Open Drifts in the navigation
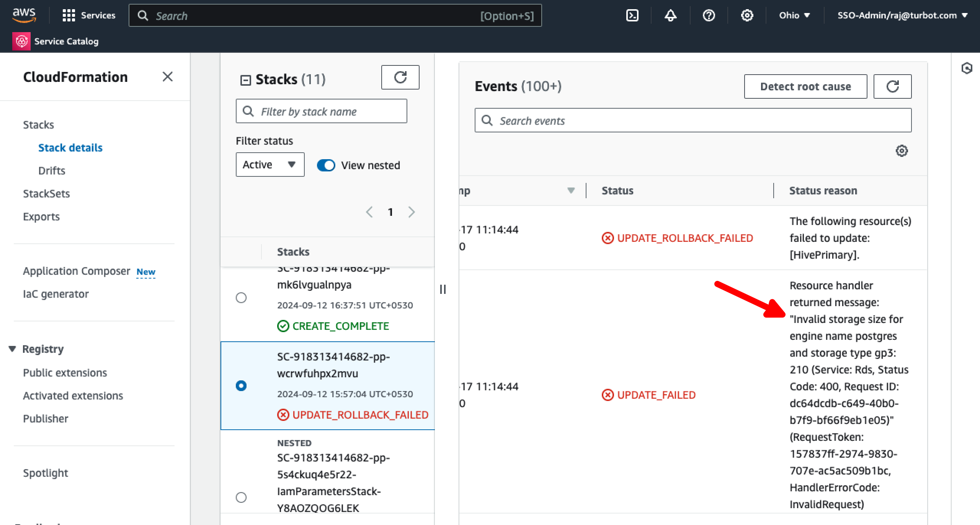Screen dimensions: 980x525 pos(52,171)
